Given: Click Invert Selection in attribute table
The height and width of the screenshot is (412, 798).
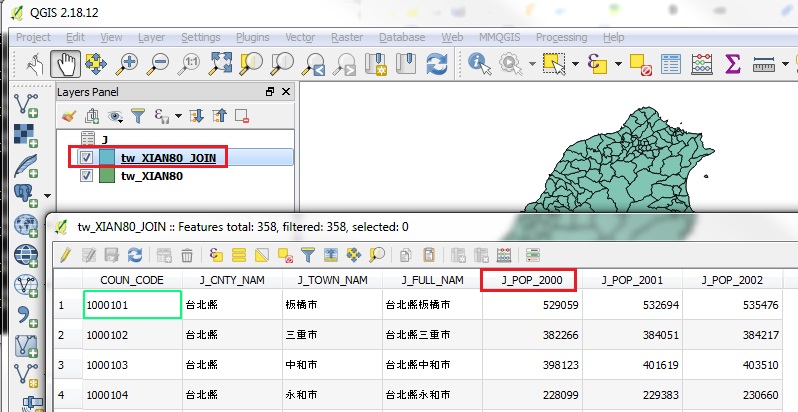Looking at the screenshot, I should pos(262,255).
